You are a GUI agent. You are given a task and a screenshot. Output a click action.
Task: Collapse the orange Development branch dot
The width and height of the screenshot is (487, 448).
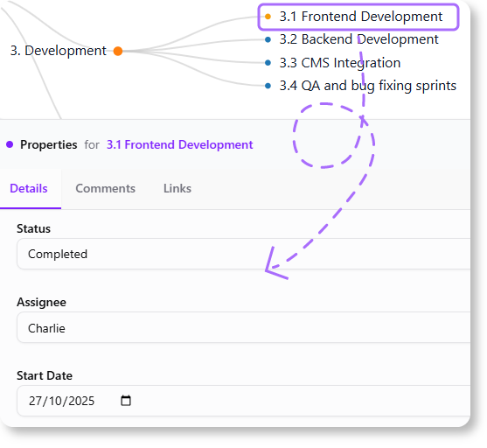click(x=118, y=51)
